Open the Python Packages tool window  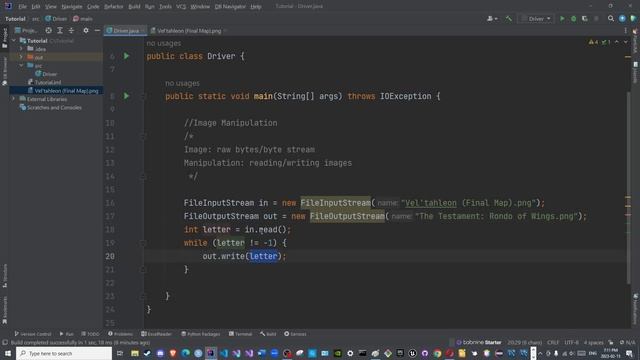(x=200, y=334)
